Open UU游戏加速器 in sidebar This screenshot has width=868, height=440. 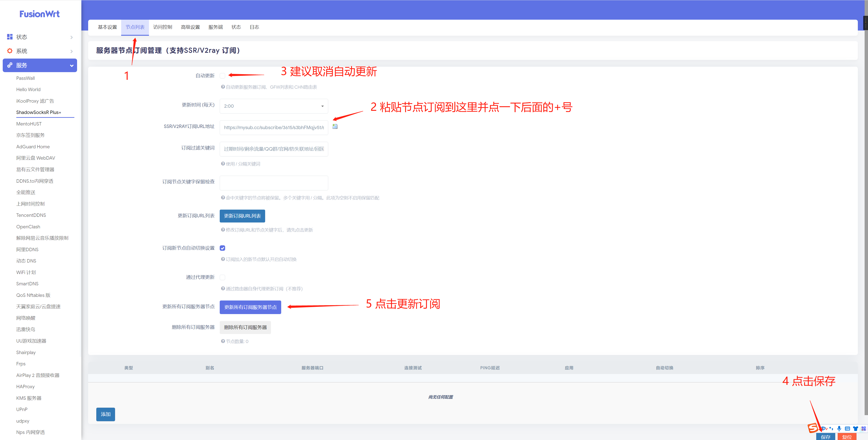coord(31,341)
